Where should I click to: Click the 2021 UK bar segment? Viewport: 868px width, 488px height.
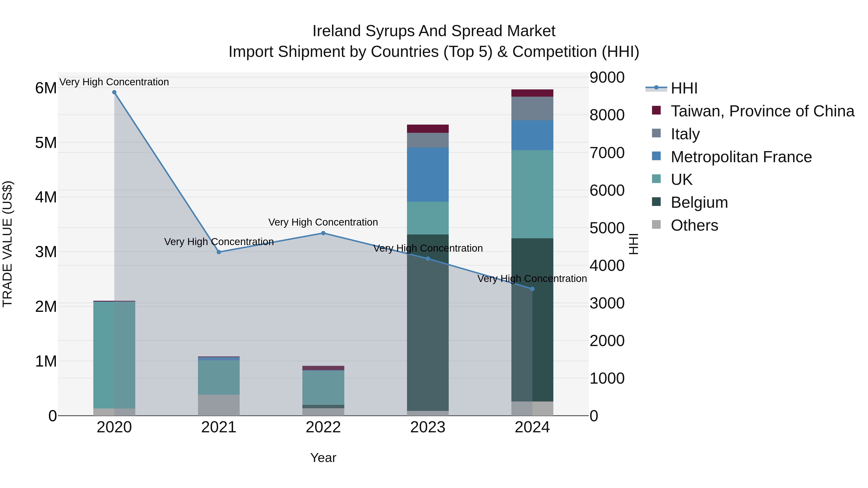[x=219, y=378]
